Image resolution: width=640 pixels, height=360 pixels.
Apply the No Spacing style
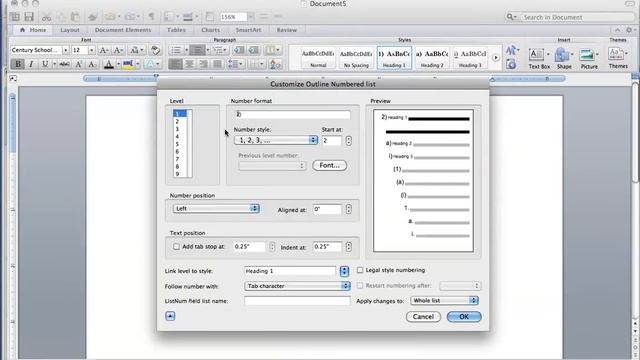pos(356,58)
